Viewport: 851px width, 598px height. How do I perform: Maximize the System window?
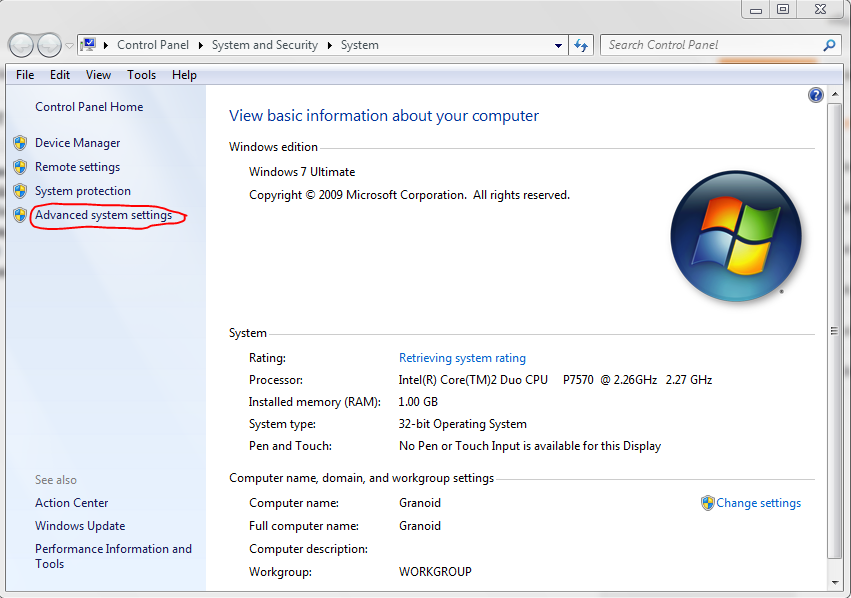pos(783,9)
